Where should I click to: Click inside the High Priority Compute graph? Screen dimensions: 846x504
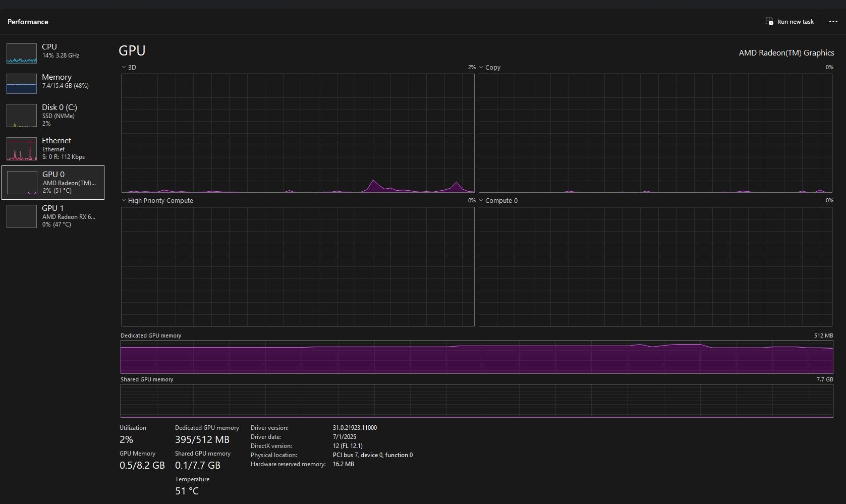298,266
